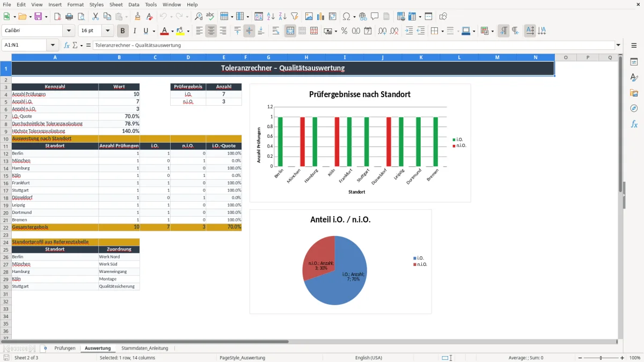Switch to Stammdaten_Anleitung sheet tab
The image size is (644, 362).
coord(145,348)
